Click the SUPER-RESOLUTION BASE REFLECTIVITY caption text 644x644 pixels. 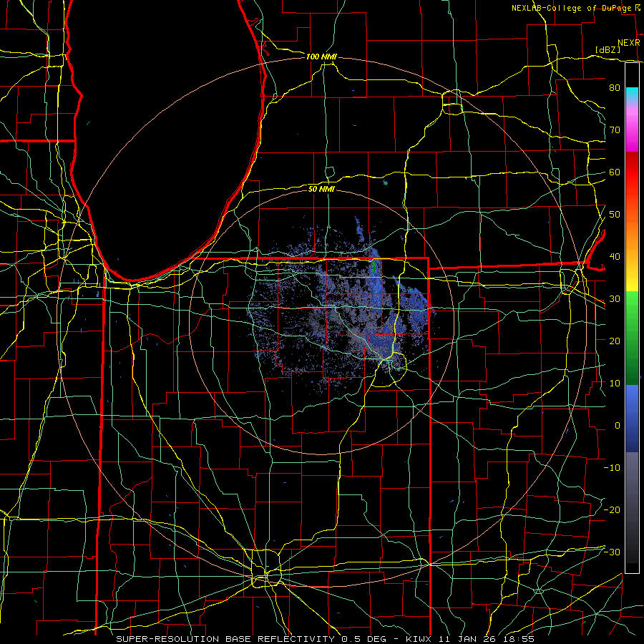click(225, 639)
